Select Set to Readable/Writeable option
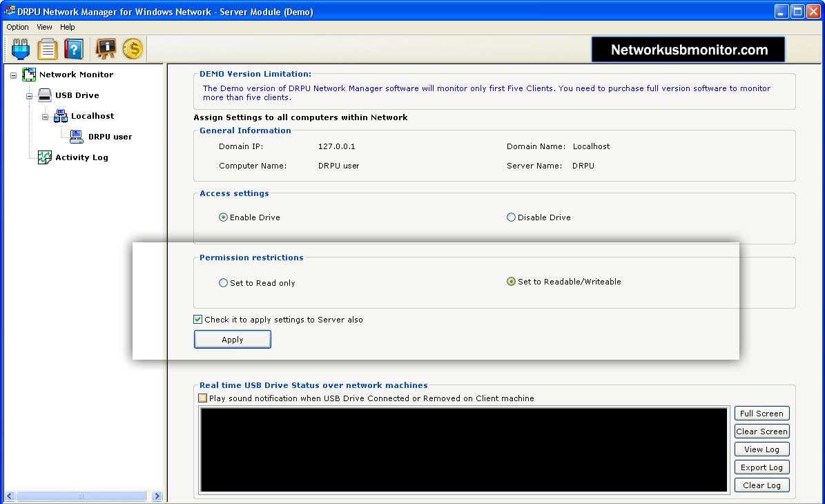The height and width of the screenshot is (504, 825). coord(511,282)
